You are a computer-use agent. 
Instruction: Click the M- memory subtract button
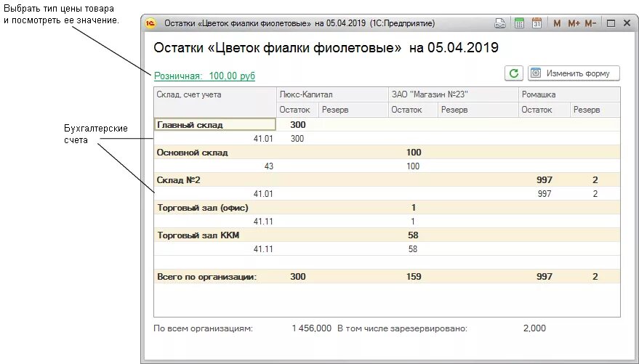tap(590, 24)
